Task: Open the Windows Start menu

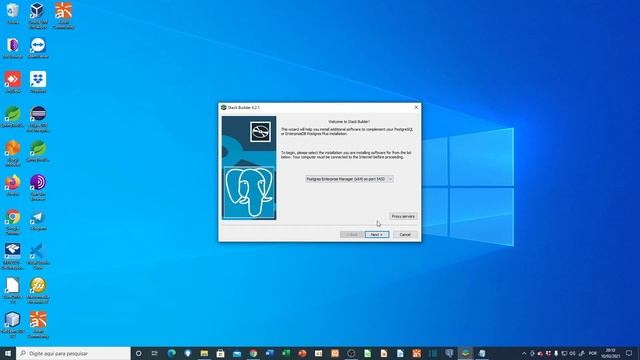Action: (8, 353)
